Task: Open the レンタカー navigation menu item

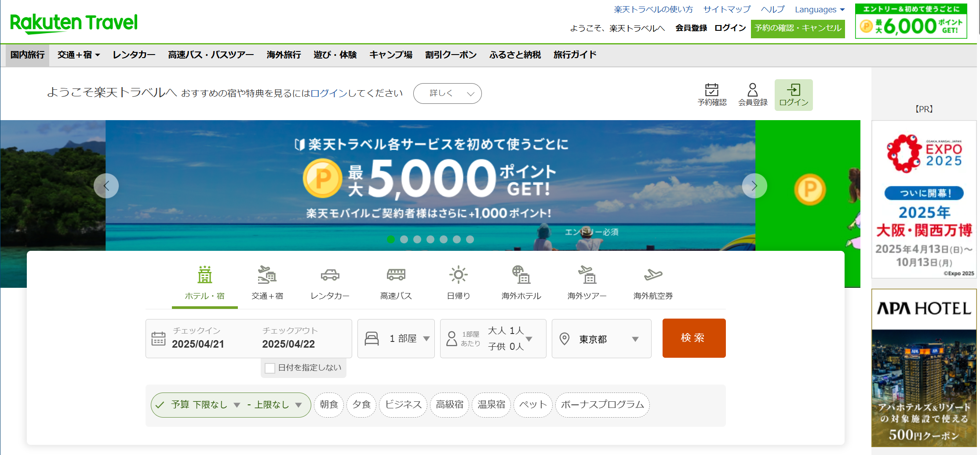Action: coord(134,55)
